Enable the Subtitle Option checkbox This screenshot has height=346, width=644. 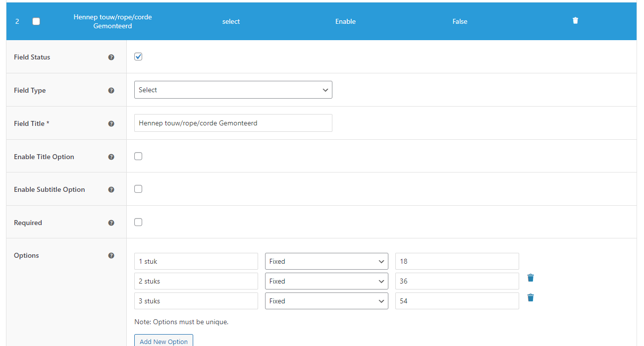[138, 189]
